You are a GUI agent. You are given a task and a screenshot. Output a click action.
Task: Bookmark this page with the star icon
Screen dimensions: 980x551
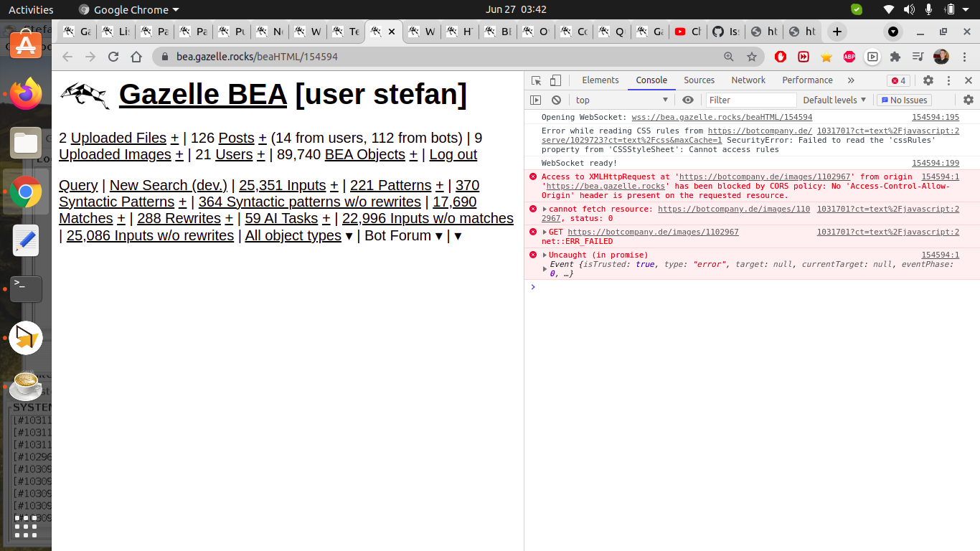752,57
